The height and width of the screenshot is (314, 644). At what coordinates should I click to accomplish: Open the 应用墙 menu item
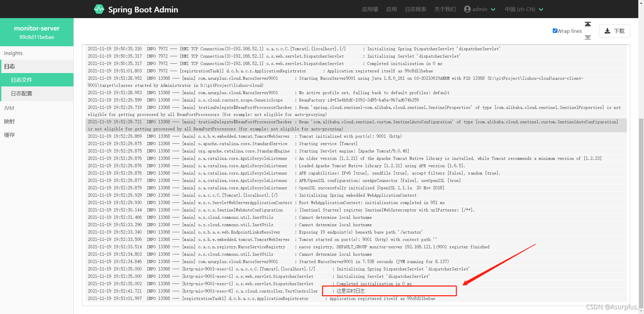click(370, 9)
